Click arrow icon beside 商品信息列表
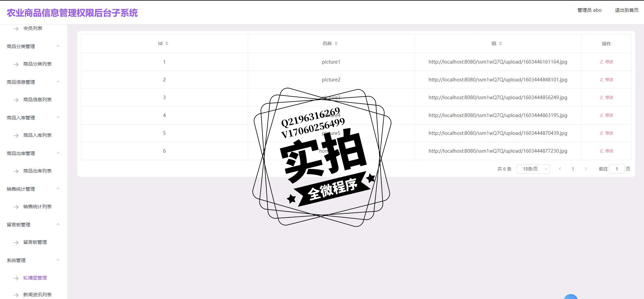 (x=16, y=100)
